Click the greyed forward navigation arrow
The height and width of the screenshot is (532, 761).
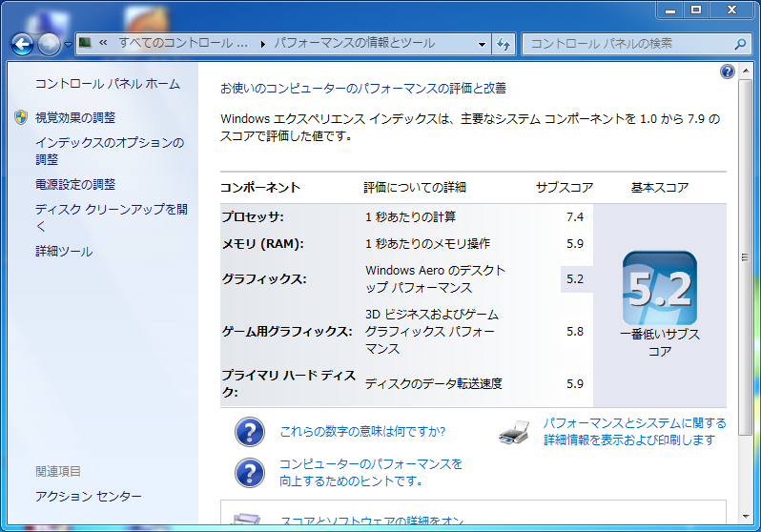click(x=49, y=45)
